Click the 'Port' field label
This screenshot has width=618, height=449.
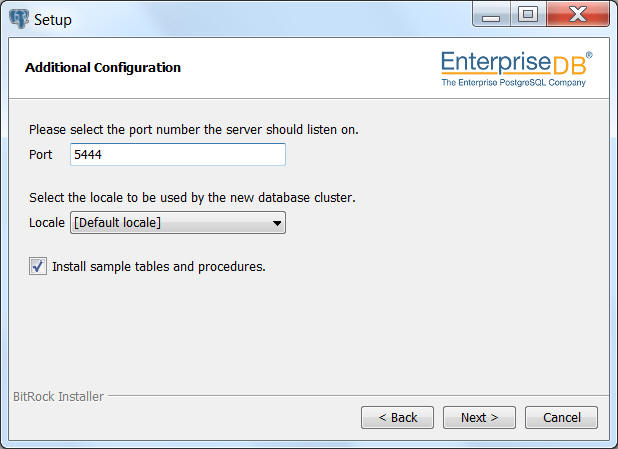[41, 155]
